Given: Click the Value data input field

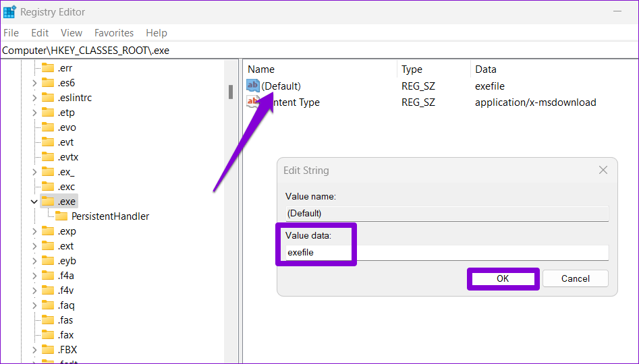Looking at the screenshot, I should (x=447, y=252).
